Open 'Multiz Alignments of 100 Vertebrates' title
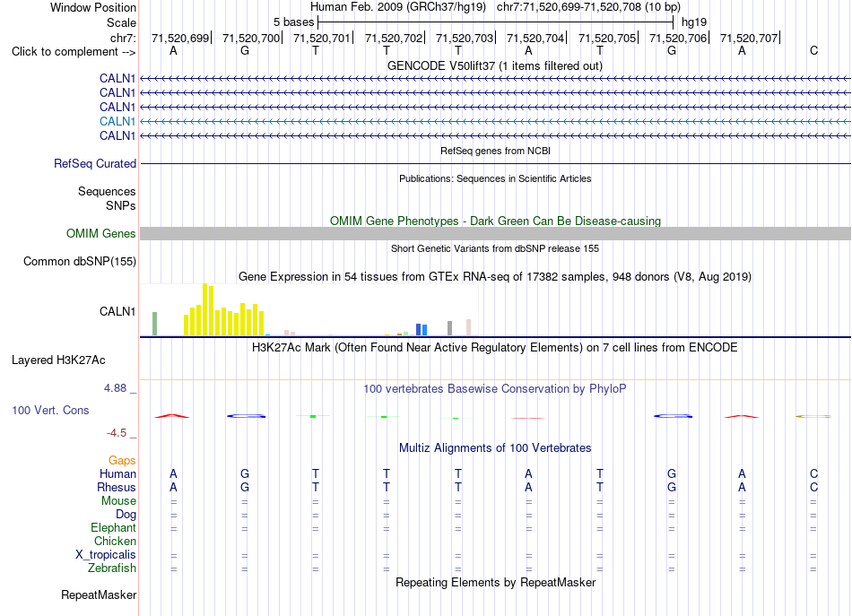Viewport: 852px width, 616px height. click(x=495, y=448)
